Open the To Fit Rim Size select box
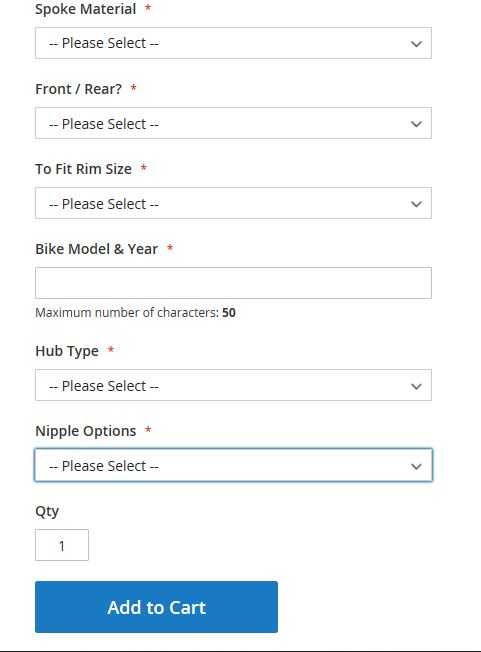Screen dimensions: 481x652 233,203
